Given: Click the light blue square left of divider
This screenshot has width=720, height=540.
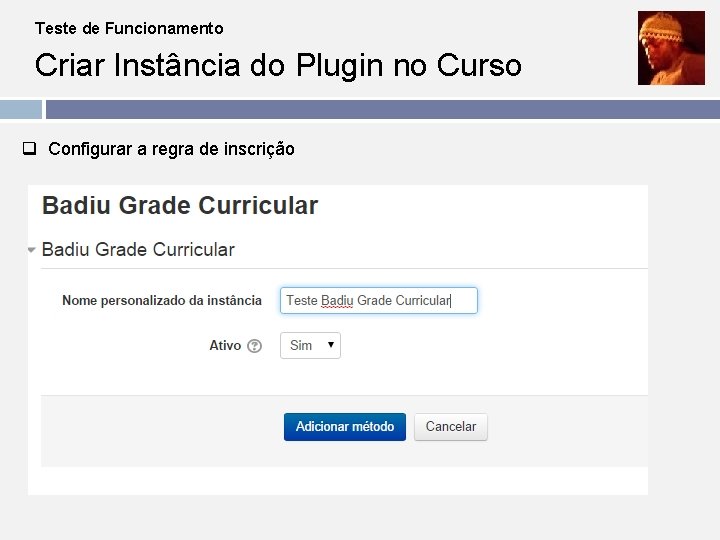Looking at the screenshot, I should [20, 109].
